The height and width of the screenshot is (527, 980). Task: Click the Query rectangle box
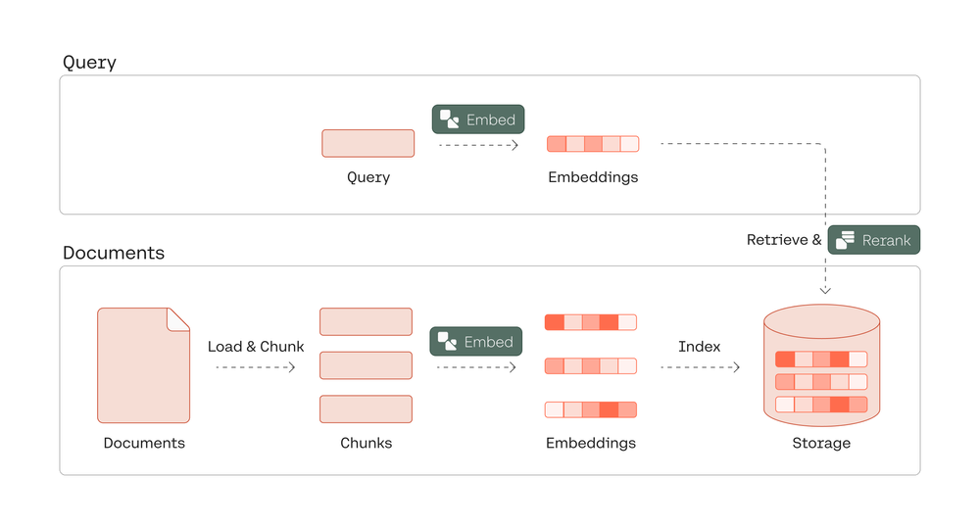point(368,143)
